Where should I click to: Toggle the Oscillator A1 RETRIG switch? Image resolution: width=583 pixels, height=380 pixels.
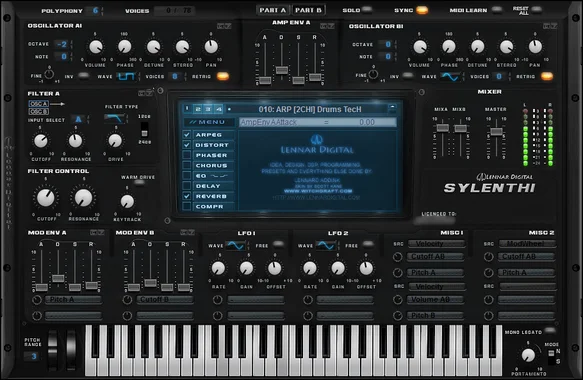click(x=223, y=76)
